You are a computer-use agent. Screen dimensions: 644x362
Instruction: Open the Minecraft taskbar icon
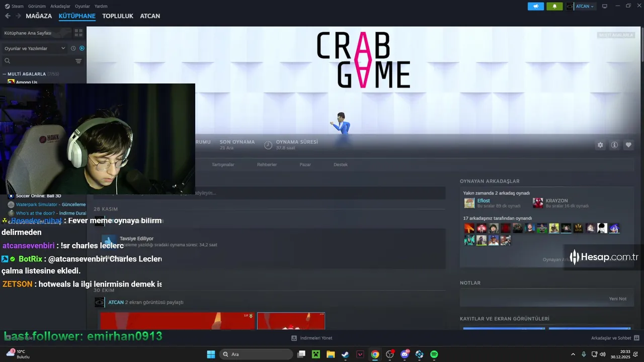[x=316, y=354]
